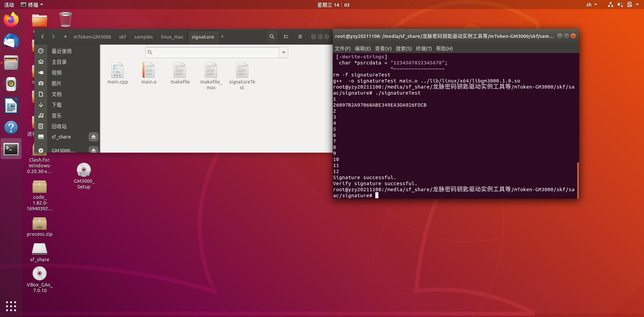Open sf_share drive on the desktop

point(40,252)
